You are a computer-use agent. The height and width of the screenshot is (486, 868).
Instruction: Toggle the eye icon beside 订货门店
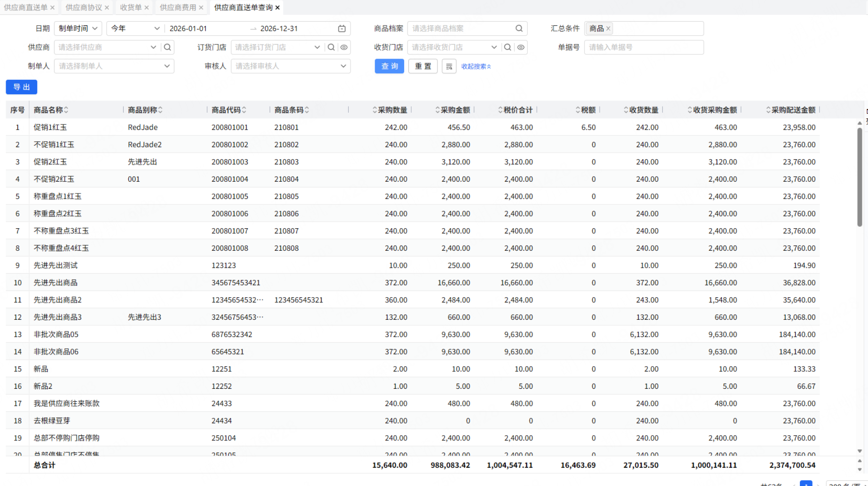click(344, 47)
